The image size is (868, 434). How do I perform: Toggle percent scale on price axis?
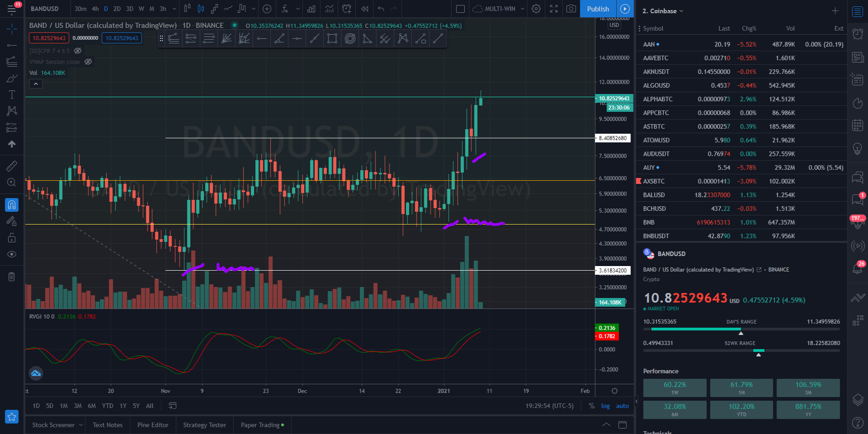point(592,406)
